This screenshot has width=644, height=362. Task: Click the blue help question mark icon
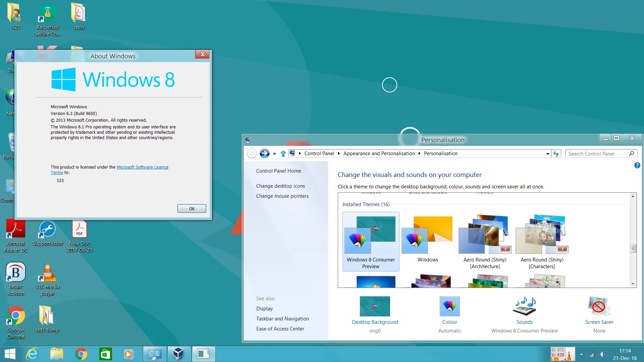tap(637, 165)
